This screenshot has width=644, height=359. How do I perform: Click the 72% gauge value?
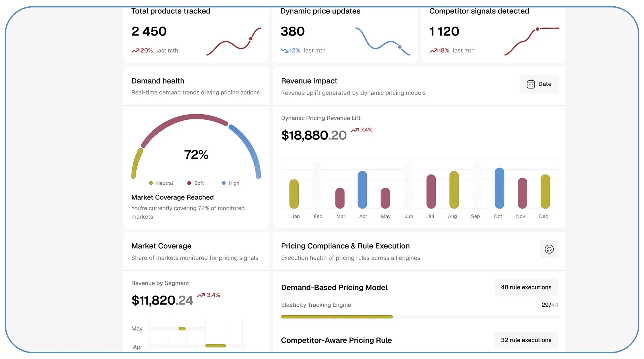point(196,155)
